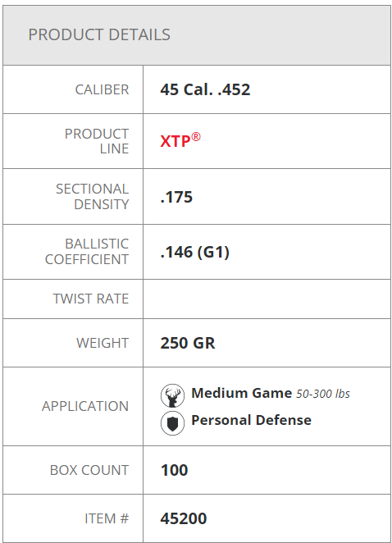Click the shield Personal Defense icon
Image resolution: width=392 pixels, height=543 pixels.
pyautogui.click(x=172, y=423)
